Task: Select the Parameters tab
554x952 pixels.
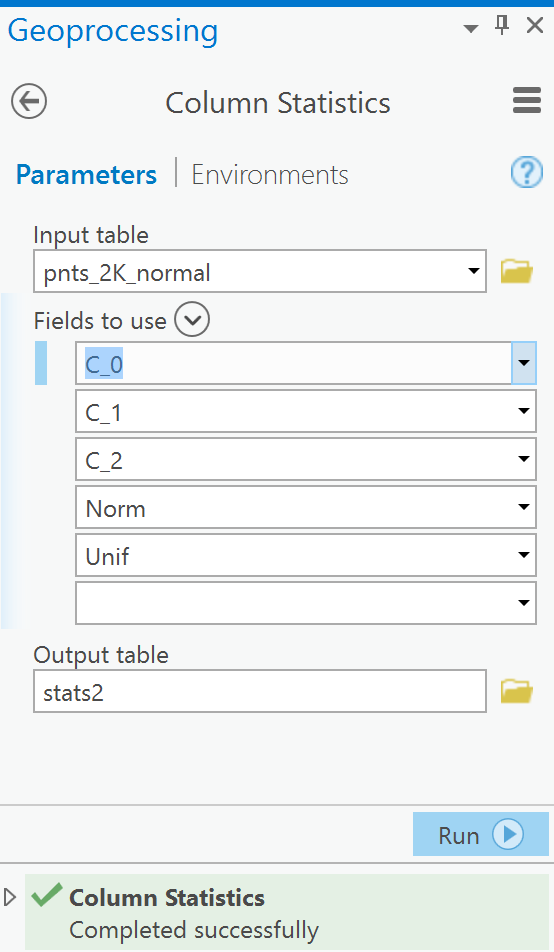Action: [86, 175]
